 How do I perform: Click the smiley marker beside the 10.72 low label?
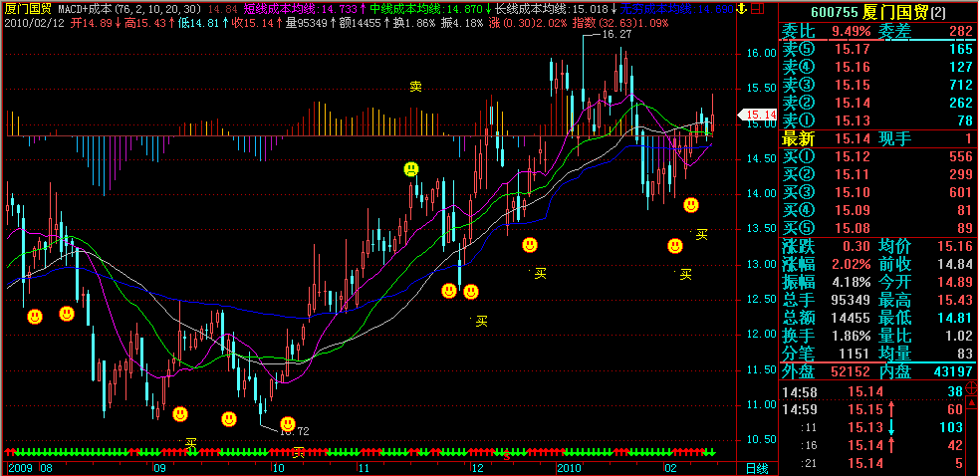pos(288,424)
